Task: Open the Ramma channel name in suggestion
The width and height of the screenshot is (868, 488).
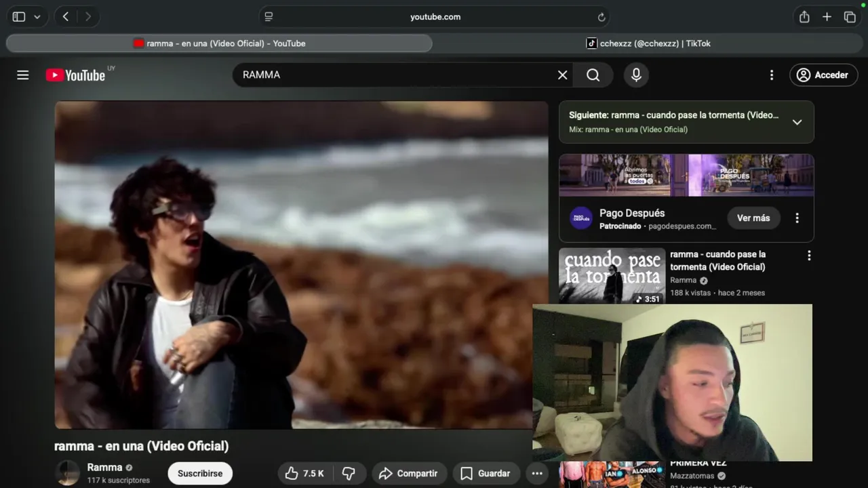Action: tap(683, 280)
